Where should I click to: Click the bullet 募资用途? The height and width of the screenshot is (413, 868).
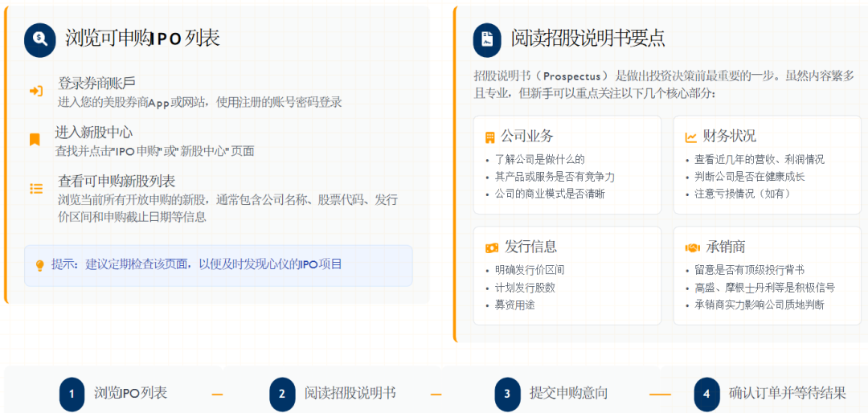pos(515,305)
